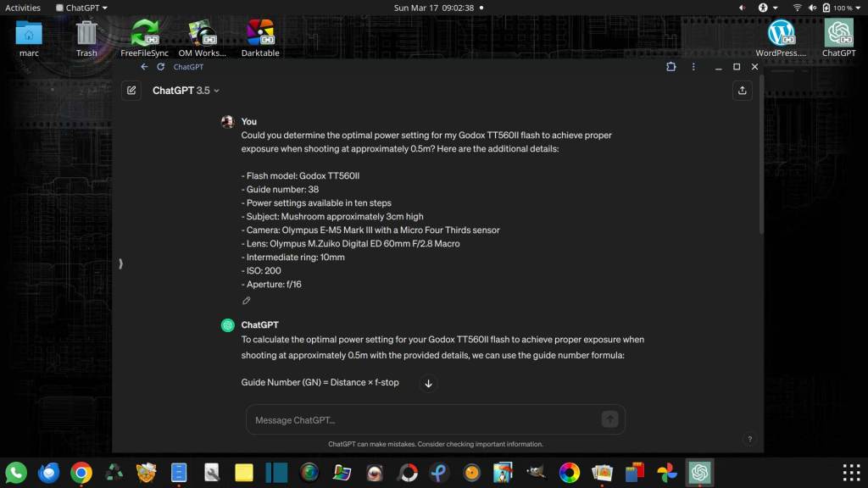Click the 'Intermediate ring: 10mm' line
Screen dimensions: 868x488
[x=292, y=258]
